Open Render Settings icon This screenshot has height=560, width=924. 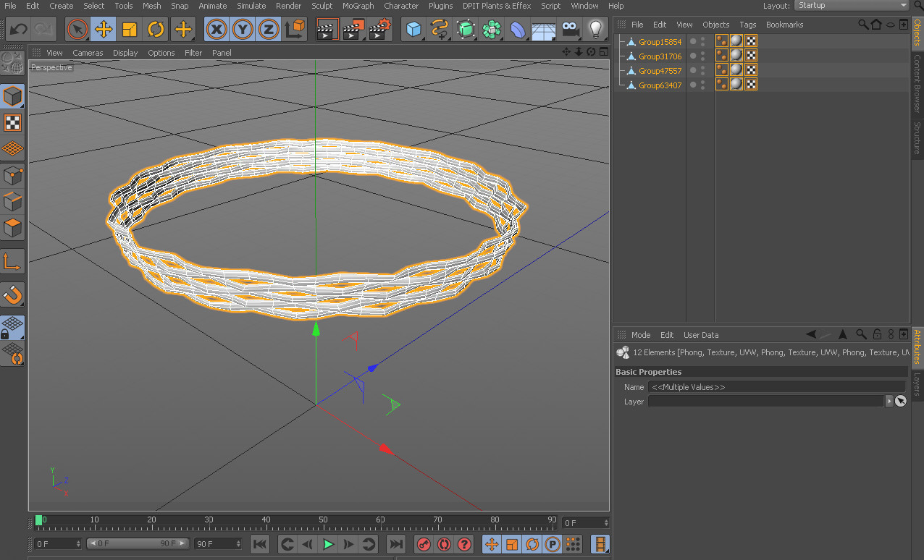[x=379, y=30]
